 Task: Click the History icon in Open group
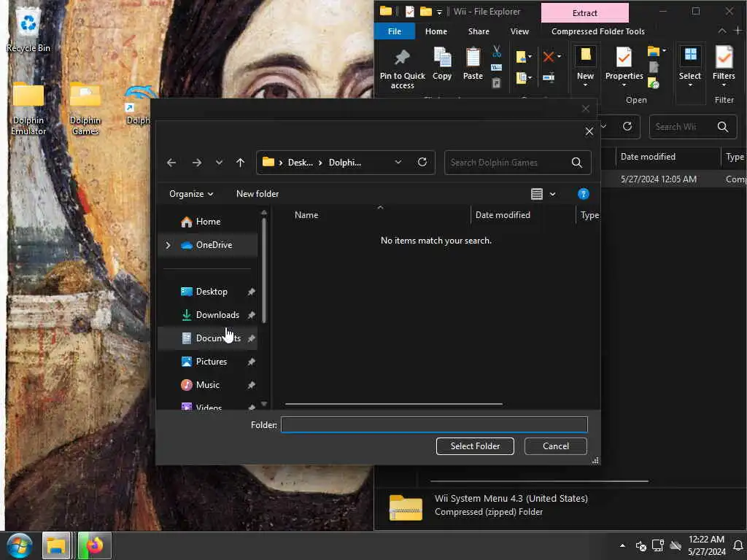[x=653, y=83]
